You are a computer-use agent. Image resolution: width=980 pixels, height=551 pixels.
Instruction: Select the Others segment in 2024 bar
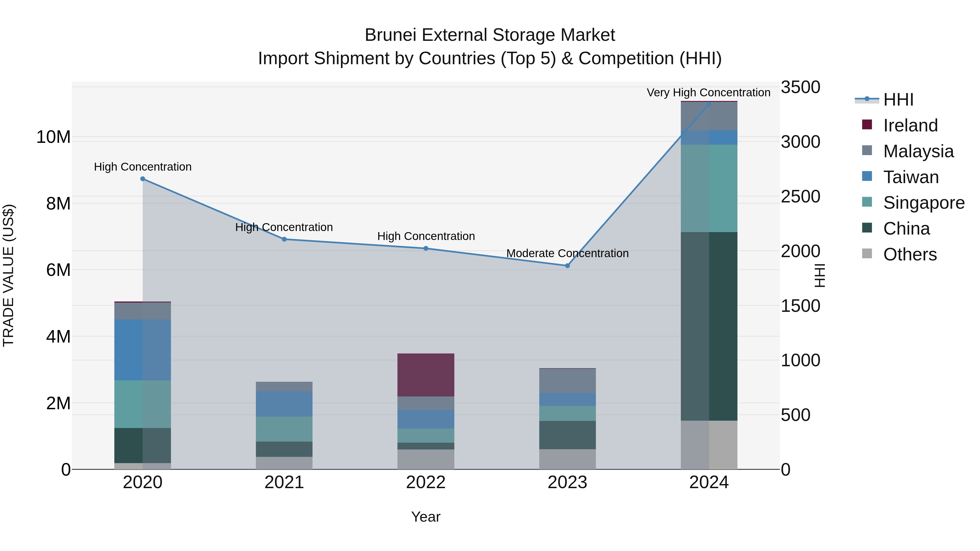pyautogui.click(x=709, y=445)
